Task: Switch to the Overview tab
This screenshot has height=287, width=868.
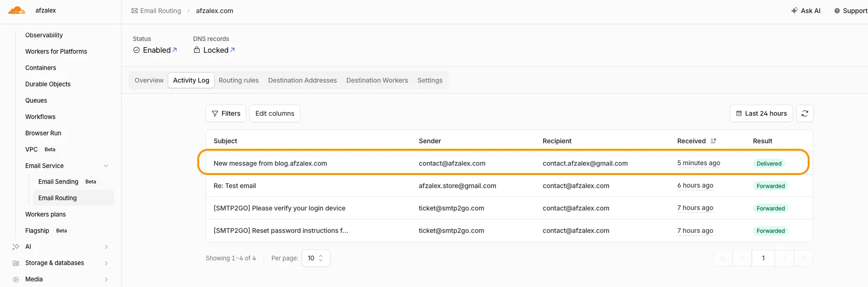Action: tap(149, 80)
